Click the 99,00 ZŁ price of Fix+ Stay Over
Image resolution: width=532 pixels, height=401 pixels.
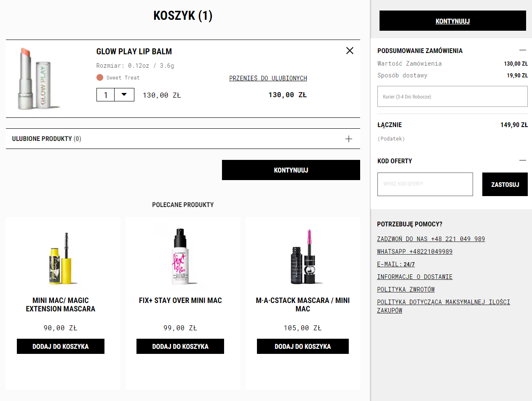(x=180, y=328)
